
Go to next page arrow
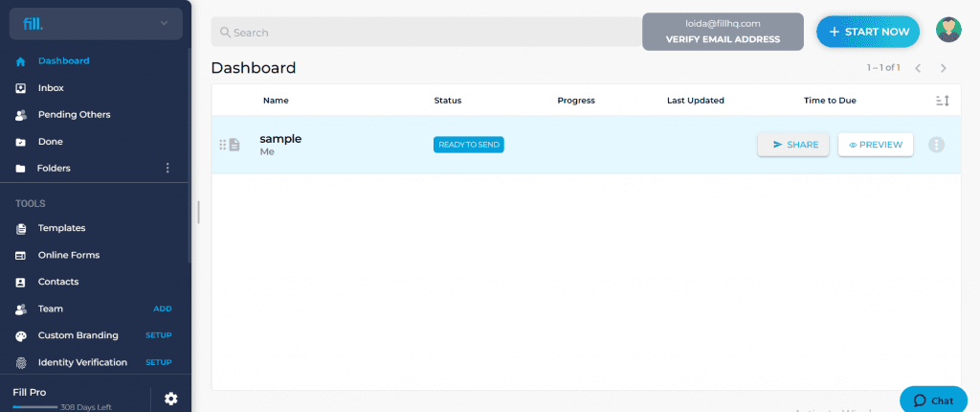tap(944, 68)
